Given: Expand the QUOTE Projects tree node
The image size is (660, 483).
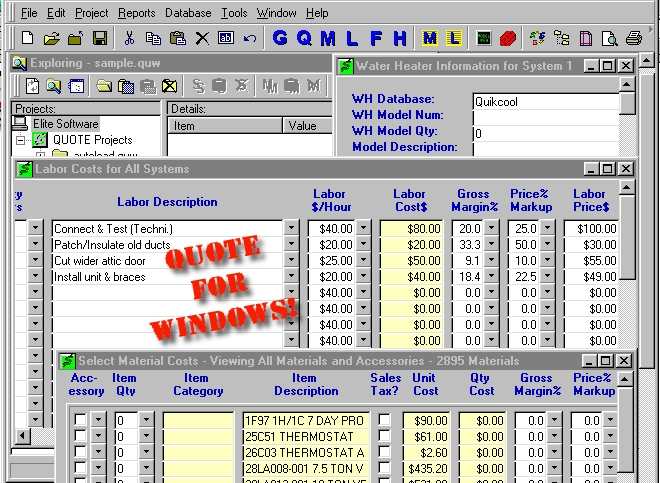Looking at the screenshot, I should (20, 140).
